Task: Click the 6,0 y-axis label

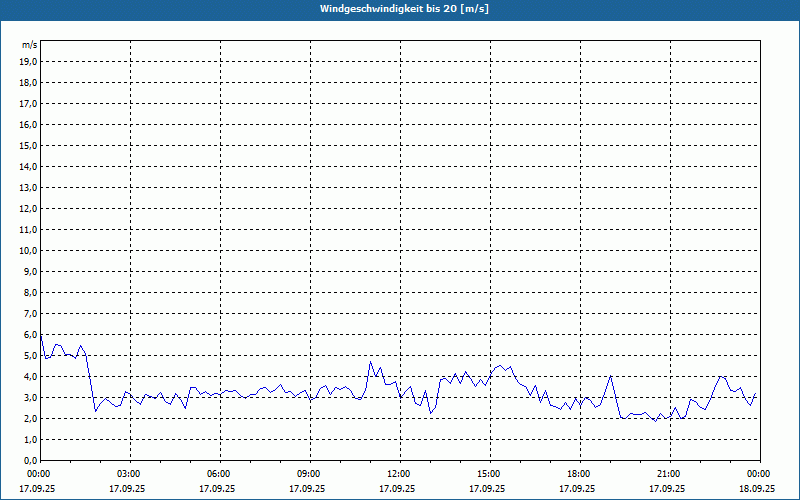Action: [x=30, y=334]
